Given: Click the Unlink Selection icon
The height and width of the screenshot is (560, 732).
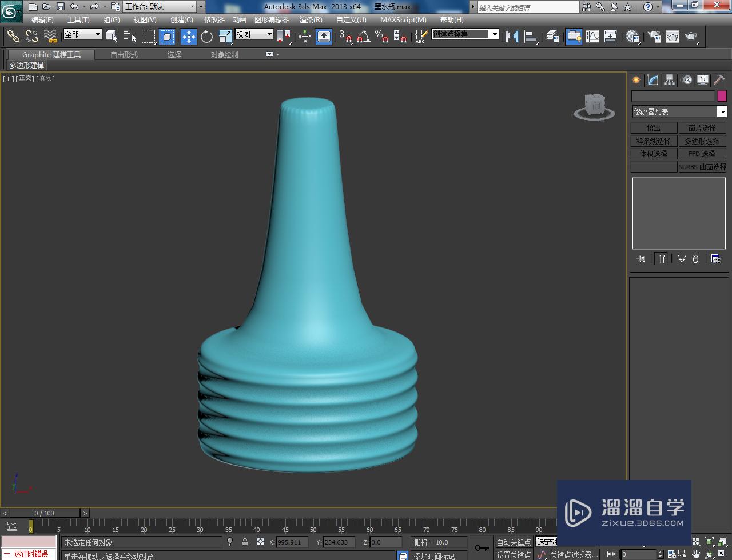Looking at the screenshot, I should [x=31, y=36].
